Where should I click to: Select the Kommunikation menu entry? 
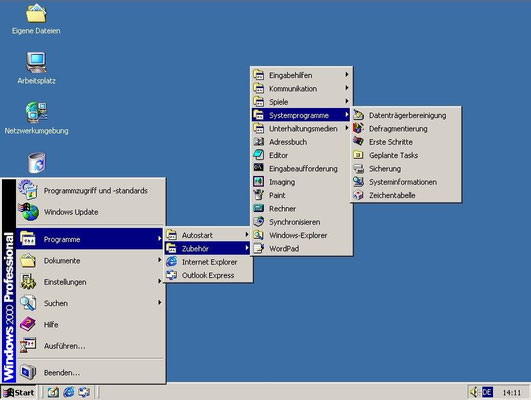[x=301, y=88]
